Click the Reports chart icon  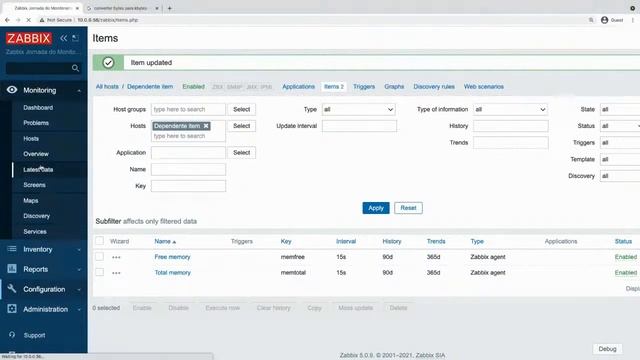pyautogui.click(x=12, y=269)
